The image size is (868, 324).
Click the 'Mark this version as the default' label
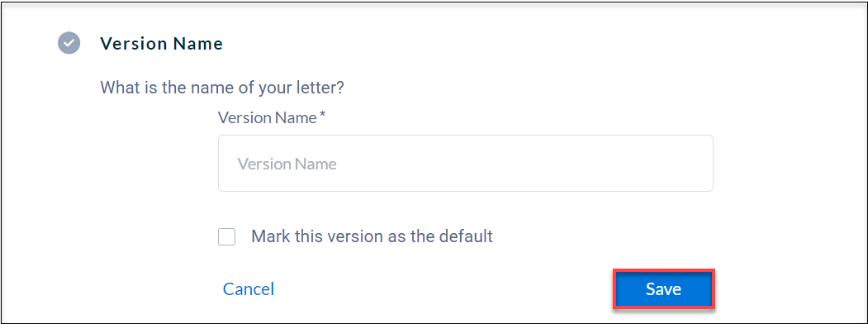372,236
